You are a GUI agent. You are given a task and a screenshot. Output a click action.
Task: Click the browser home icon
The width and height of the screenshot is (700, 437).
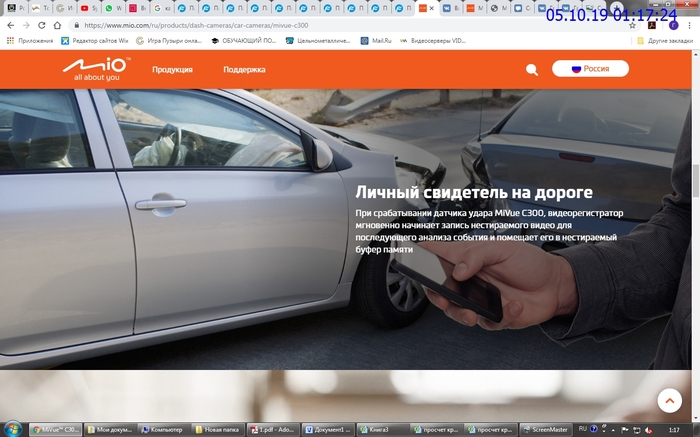(x=59, y=25)
